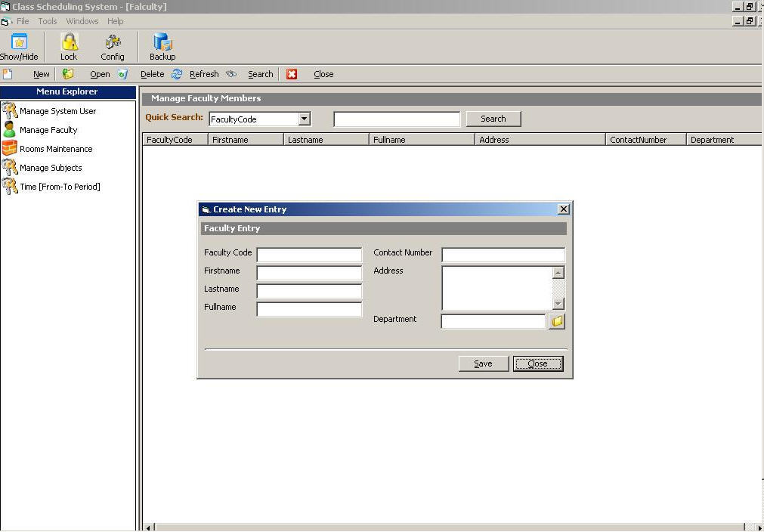Open the Windows menu

click(x=82, y=21)
